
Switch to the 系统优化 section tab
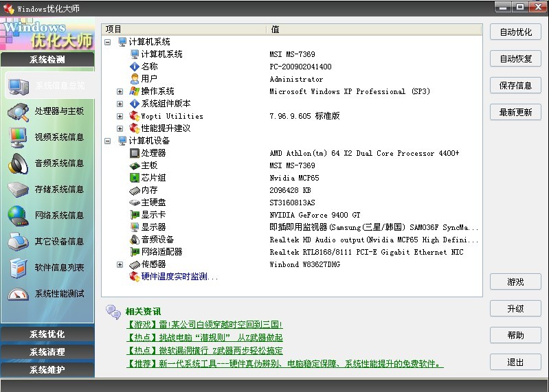47,334
